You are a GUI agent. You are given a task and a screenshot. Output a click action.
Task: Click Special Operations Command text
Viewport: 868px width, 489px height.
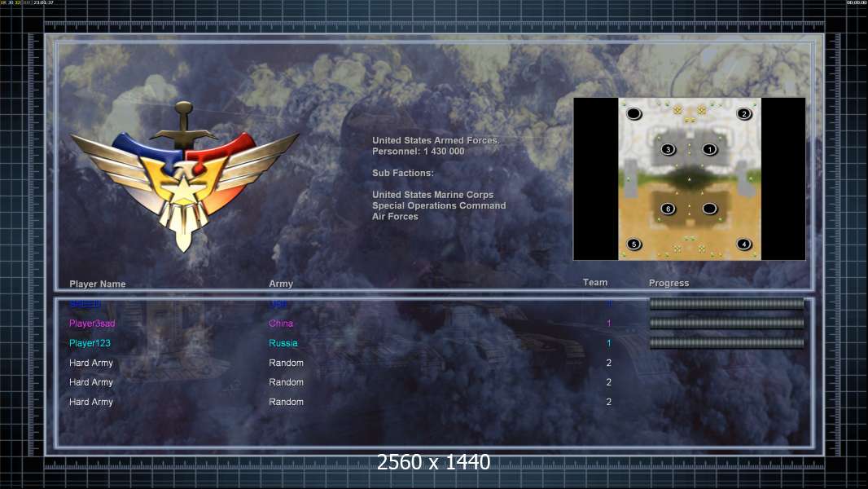click(x=439, y=205)
